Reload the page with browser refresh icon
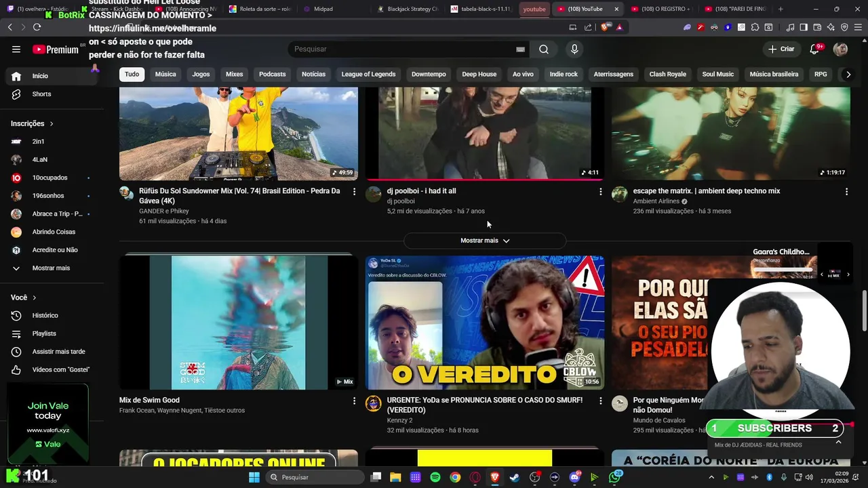 point(37,27)
